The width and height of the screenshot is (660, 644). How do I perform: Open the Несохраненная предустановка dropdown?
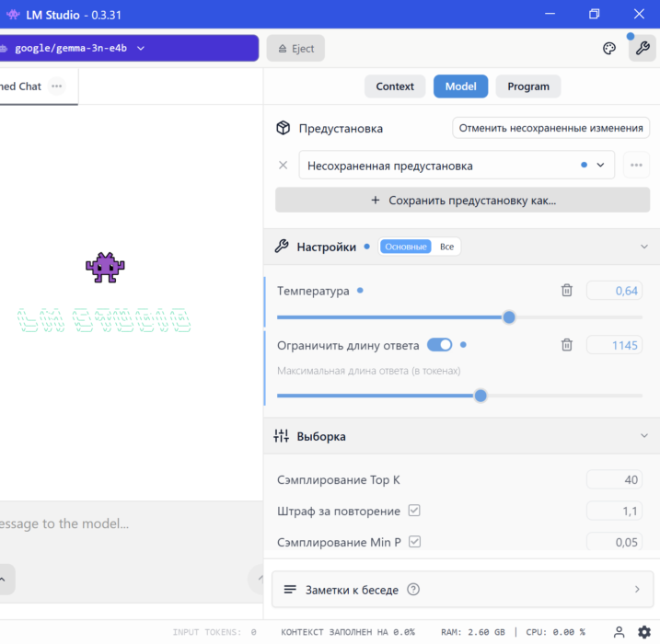pos(457,166)
